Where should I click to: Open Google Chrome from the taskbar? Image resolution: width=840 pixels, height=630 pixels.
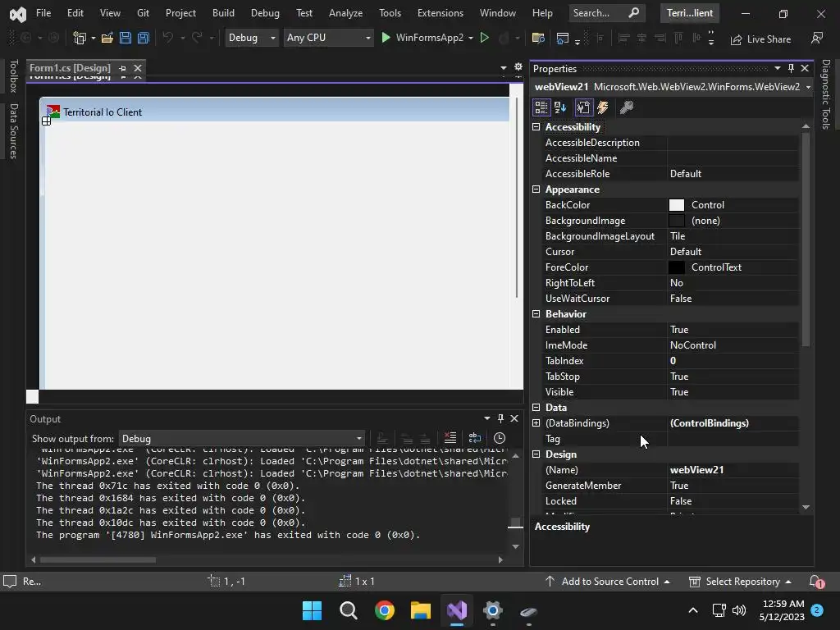click(x=385, y=610)
